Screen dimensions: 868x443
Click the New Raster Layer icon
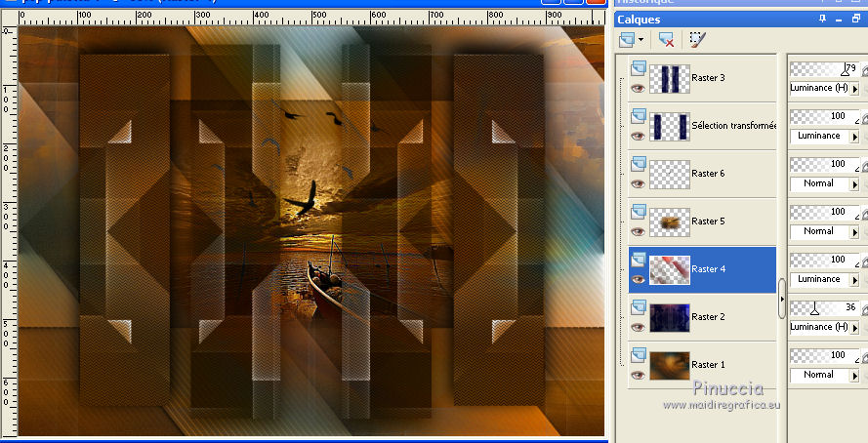click(x=627, y=40)
